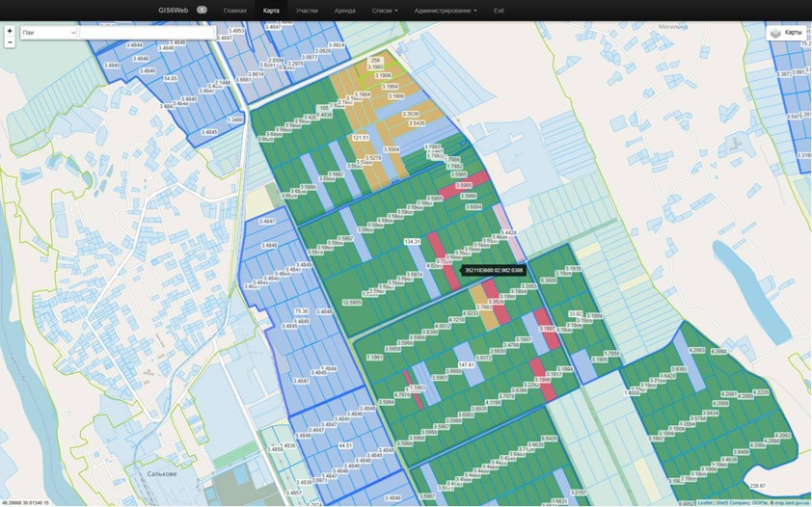Expand the Администрирование menu
This screenshot has height=507, width=812.
[x=445, y=10]
